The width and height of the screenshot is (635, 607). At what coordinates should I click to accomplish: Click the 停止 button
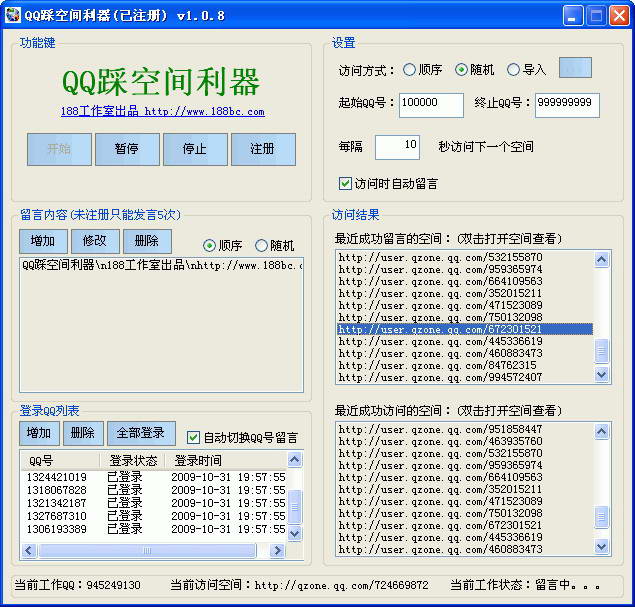pos(195,149)
